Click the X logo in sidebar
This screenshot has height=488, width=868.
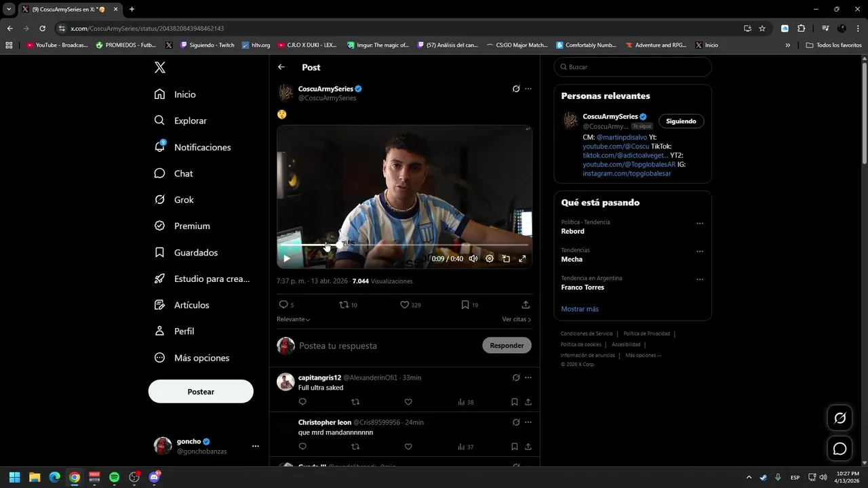pos(160,67)
